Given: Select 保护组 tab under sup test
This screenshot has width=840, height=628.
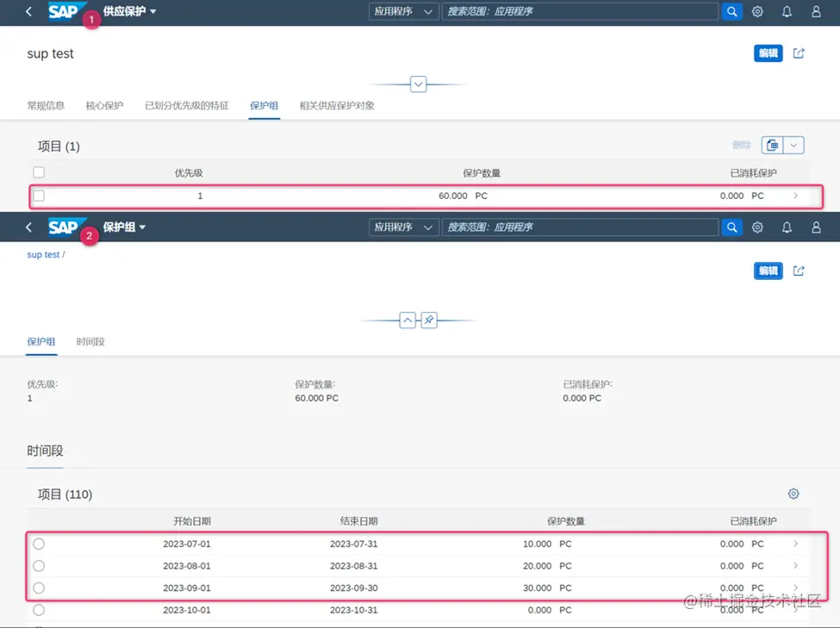Looking at the screenshot, I should pos(264,106).
